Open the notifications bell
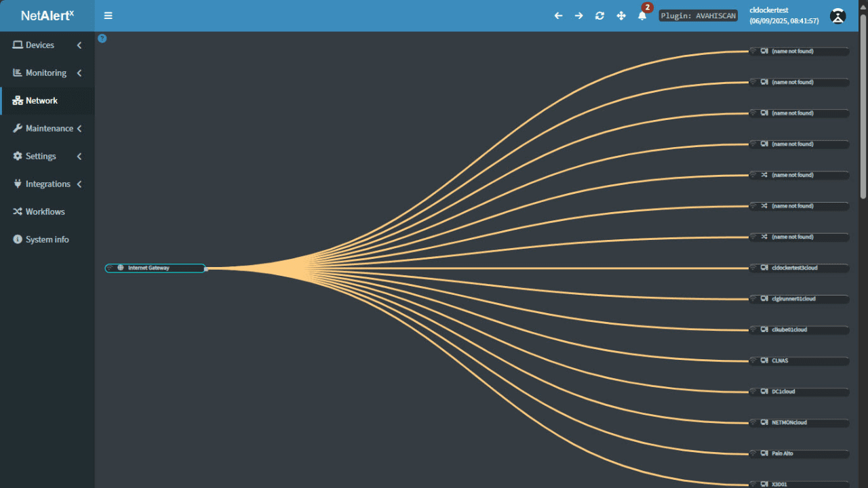This screenshot has height=488, width=868. [x=642, y=16]
